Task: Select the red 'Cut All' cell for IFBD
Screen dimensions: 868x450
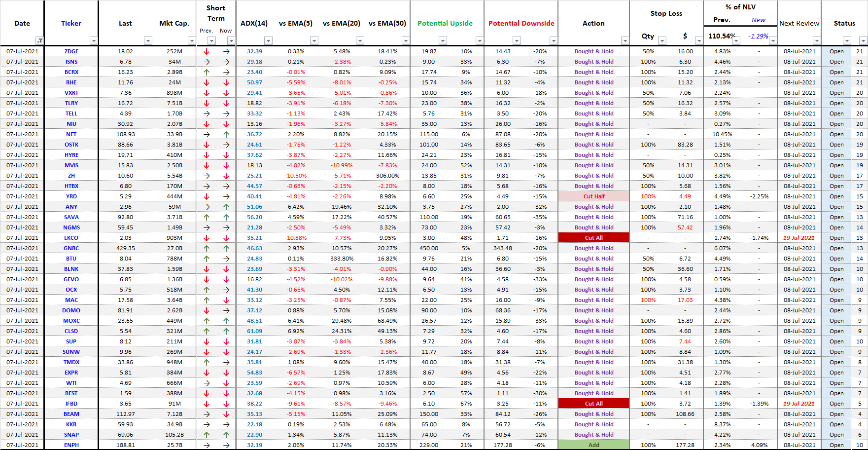Action: coord(593,404)
